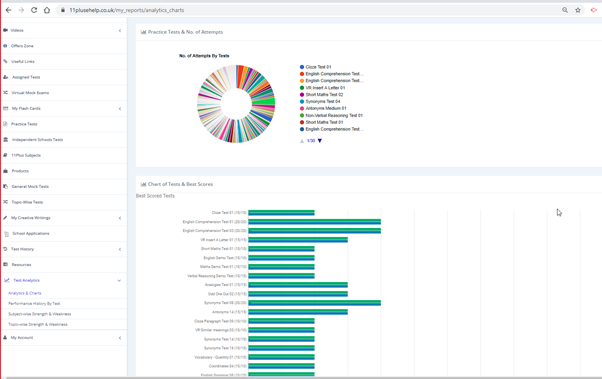Screen dimensions: 602x379
Task: Reload the page with refresh icon
Action: point(34,10)
